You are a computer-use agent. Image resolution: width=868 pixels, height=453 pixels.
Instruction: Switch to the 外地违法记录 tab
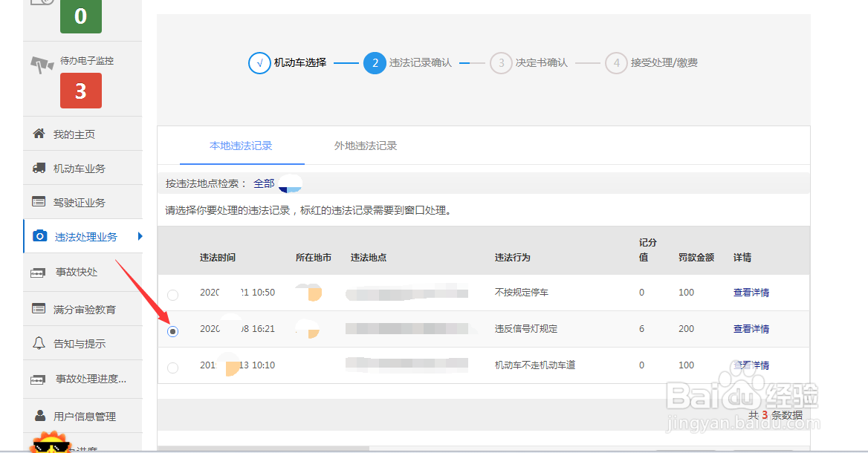365,146
